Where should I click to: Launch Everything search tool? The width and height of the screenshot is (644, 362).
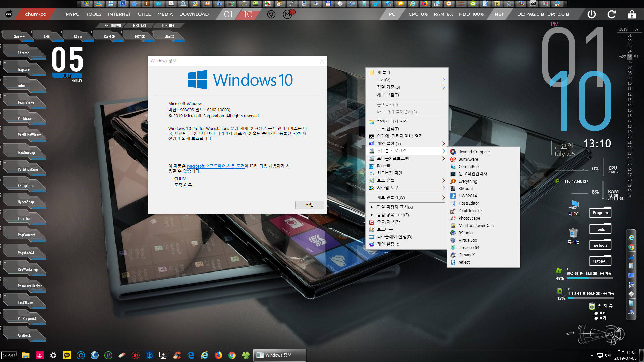(x=483, y=181)
